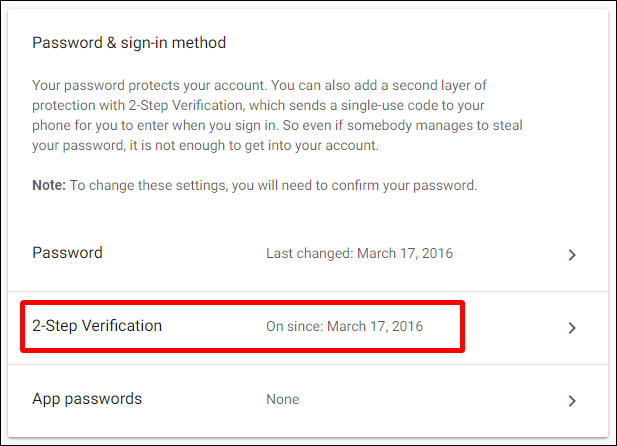The image size is (617, 446).
Task: Click the "None" status for App passwords
Action: 282,400
